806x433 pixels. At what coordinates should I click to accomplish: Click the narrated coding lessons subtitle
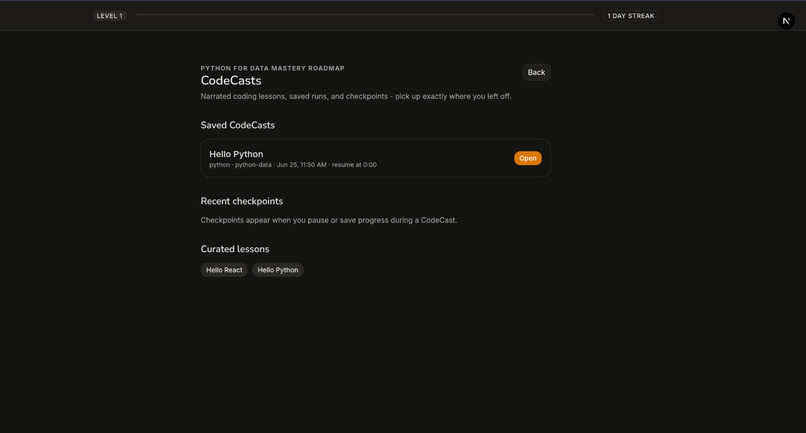click(x=356, y=96)
